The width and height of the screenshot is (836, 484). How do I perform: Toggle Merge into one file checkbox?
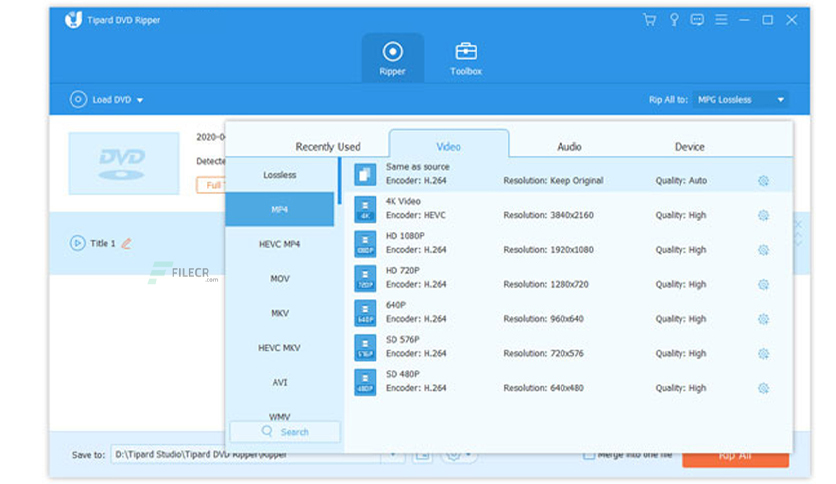coord(589,455)
